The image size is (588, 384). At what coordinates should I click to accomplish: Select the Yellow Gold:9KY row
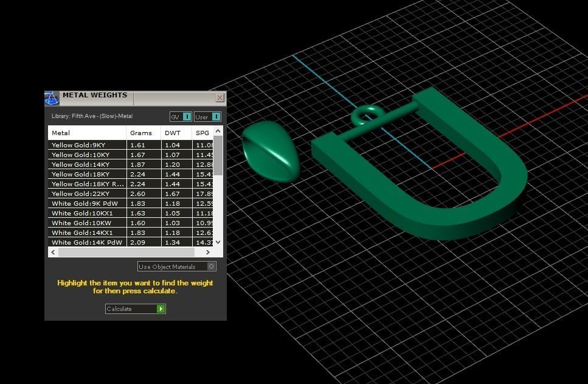(131, 145)
